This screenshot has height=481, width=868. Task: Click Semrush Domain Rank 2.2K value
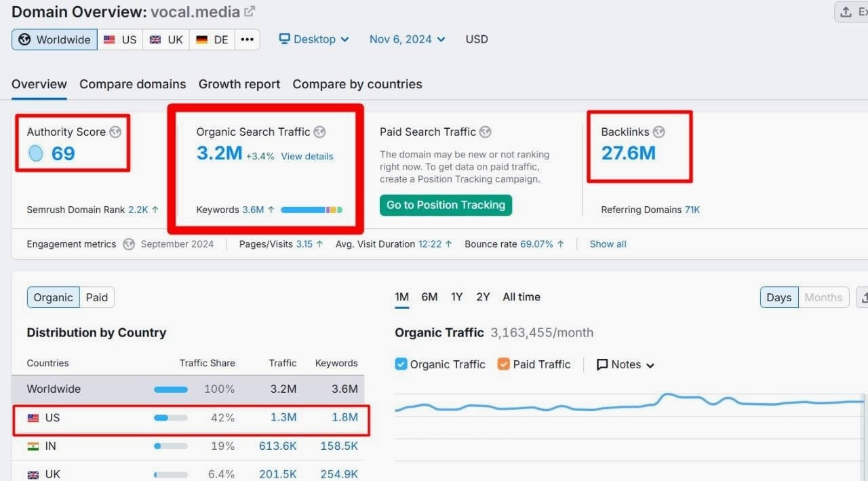(x=138, y=210)
